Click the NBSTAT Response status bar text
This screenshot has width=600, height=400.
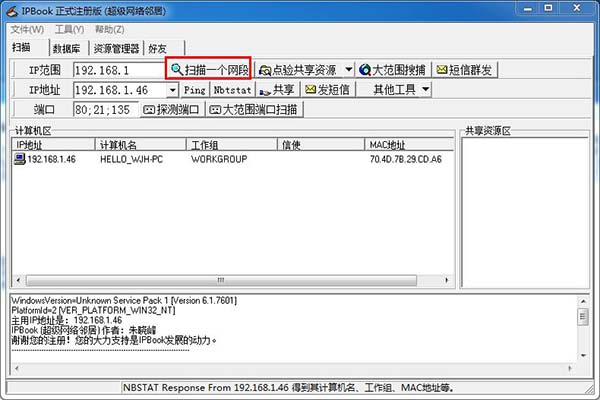pyautogui.click(x=288, y=388)
